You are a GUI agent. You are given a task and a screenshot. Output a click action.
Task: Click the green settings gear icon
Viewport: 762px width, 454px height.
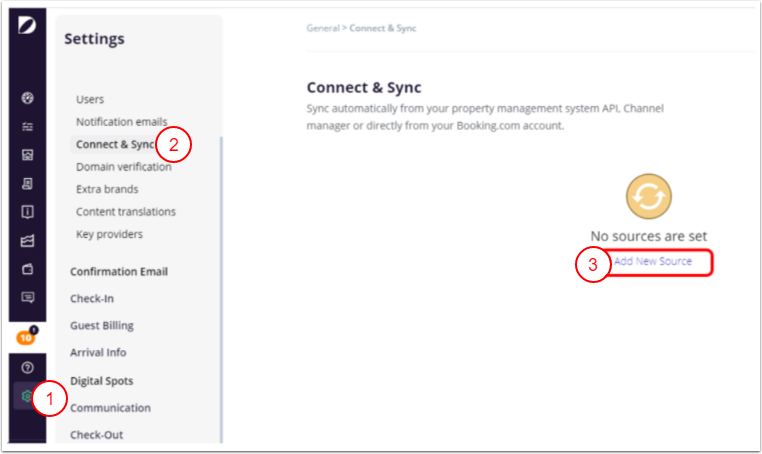[27, 396]
